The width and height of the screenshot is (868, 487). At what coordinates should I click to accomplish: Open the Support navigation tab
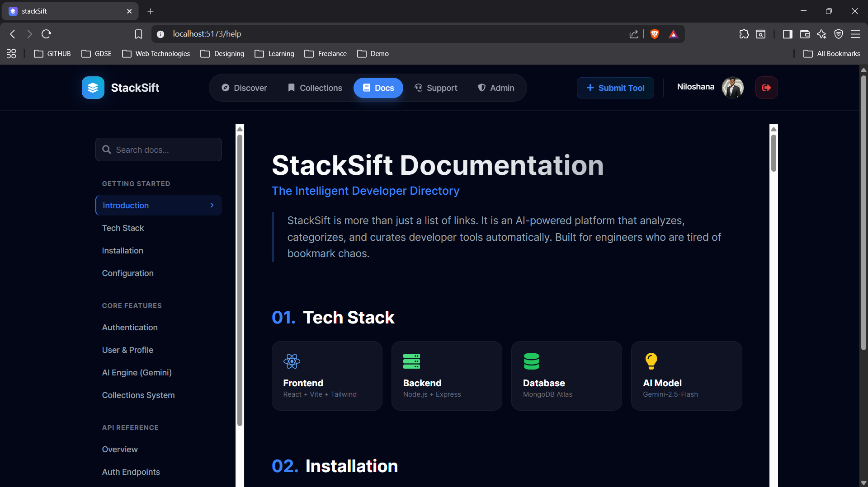click(x=436, y=88)
